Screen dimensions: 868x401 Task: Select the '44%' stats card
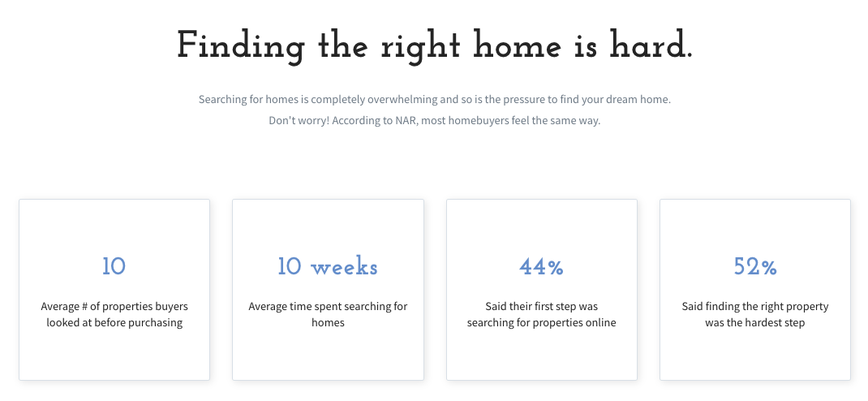click(541, 290)
